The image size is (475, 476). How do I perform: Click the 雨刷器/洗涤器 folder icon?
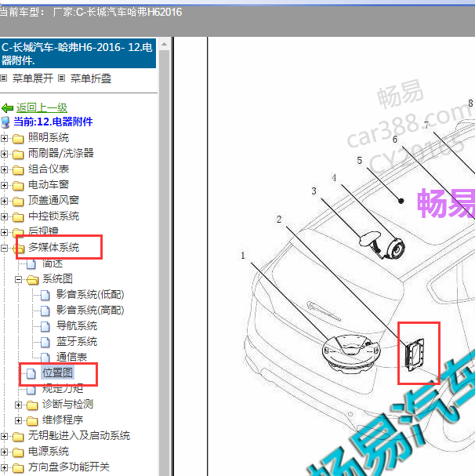click(18, 154)
